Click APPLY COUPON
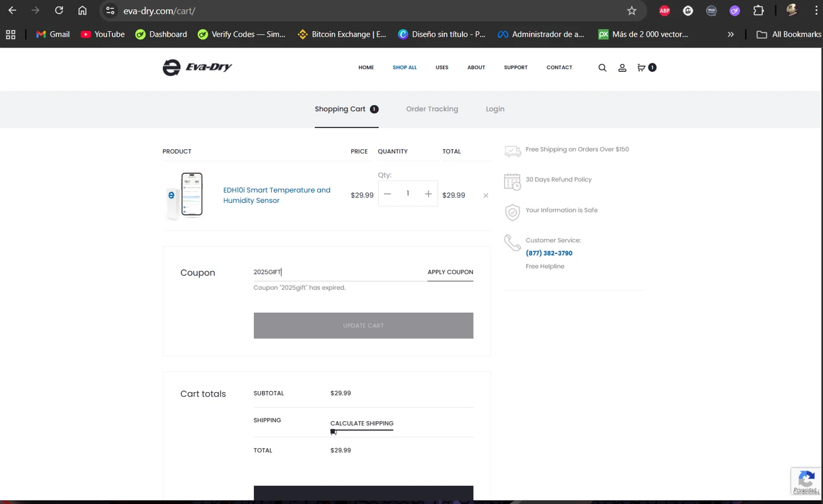The image size is (823, 504). [x=450, y=272]
